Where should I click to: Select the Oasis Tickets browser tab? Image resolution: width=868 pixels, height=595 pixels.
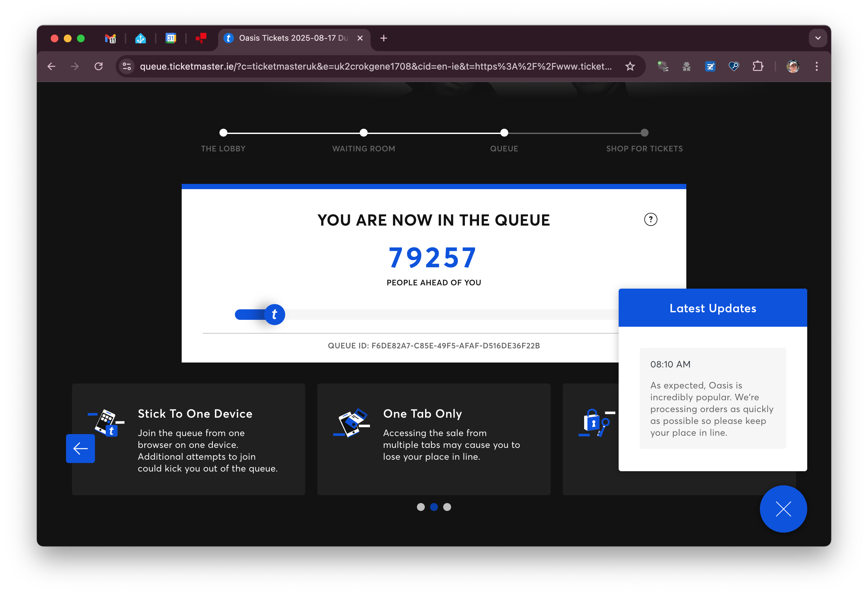tap(294, 38)
